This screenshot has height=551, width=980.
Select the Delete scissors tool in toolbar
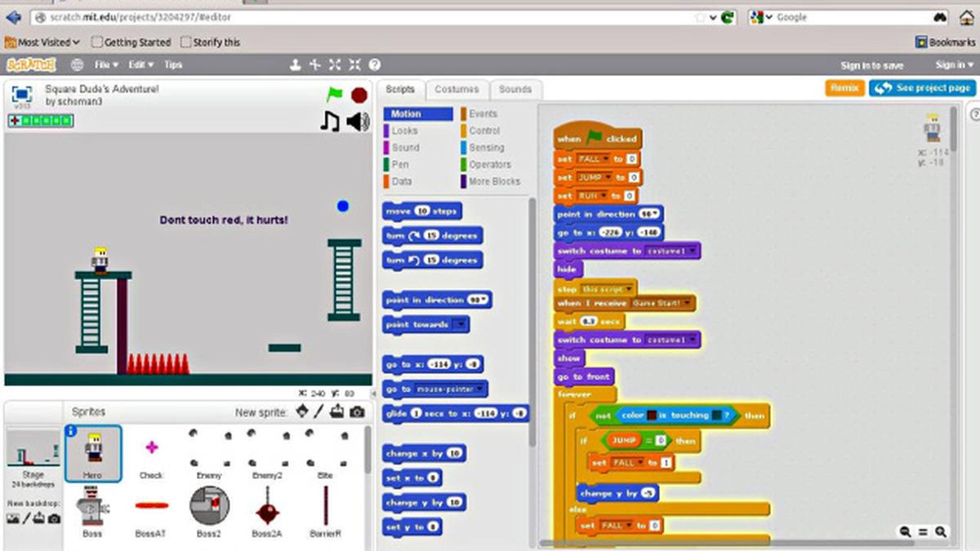point(315,64)
